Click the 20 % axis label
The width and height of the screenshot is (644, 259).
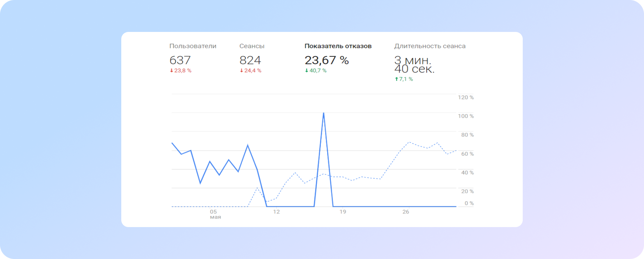467,191
